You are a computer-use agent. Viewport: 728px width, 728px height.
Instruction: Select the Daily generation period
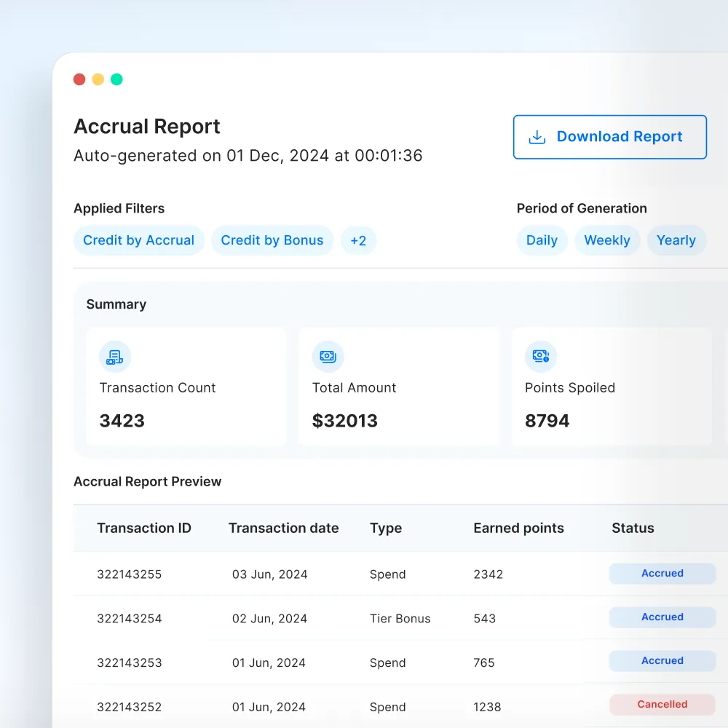tap(542, 240)
